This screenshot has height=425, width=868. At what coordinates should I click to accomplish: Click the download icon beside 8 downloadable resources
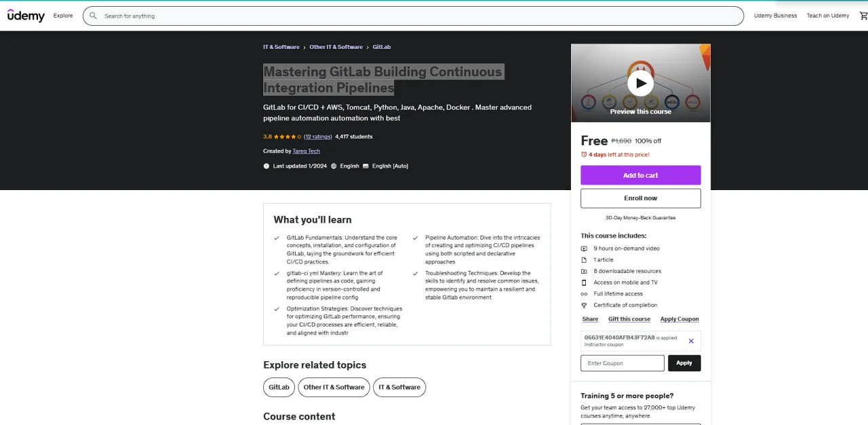(584, 271)
